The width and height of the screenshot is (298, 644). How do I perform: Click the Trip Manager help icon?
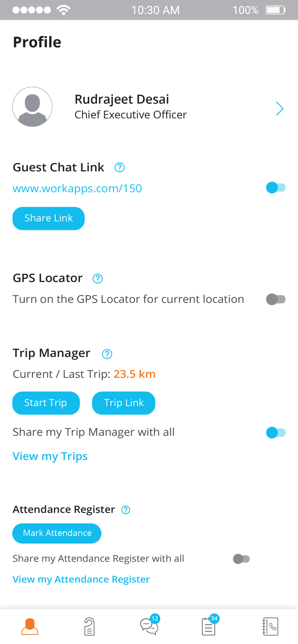point(107,354)
